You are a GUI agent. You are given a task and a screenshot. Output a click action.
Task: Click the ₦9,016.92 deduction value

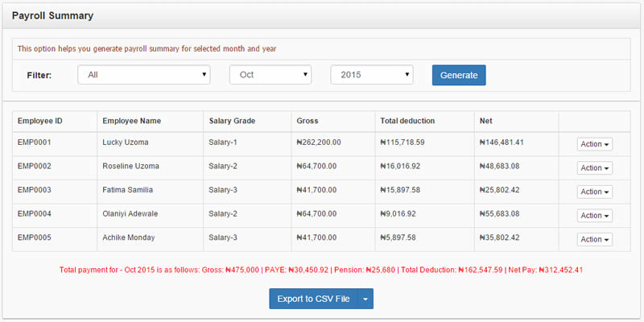[398, 214]
